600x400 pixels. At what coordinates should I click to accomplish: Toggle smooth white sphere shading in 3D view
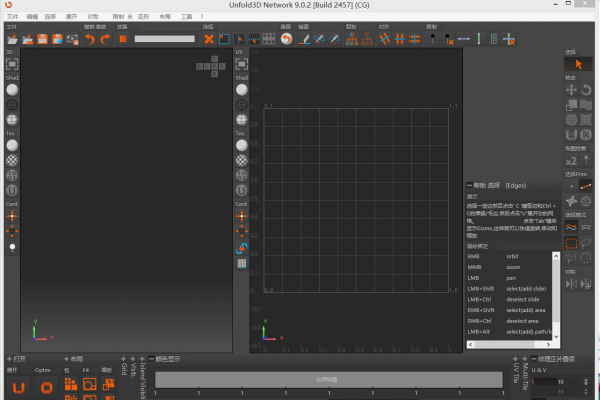[12, 90]
